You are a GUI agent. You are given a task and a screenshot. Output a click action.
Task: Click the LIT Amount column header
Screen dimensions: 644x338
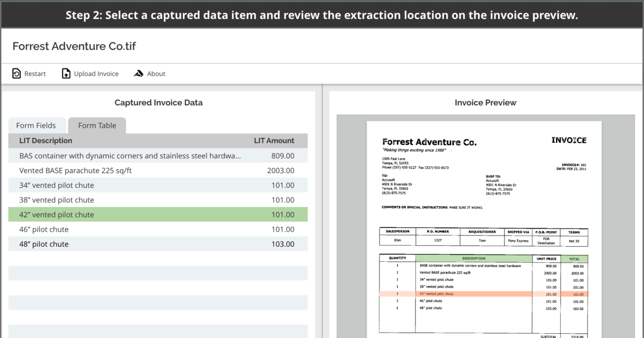point(274,141)
